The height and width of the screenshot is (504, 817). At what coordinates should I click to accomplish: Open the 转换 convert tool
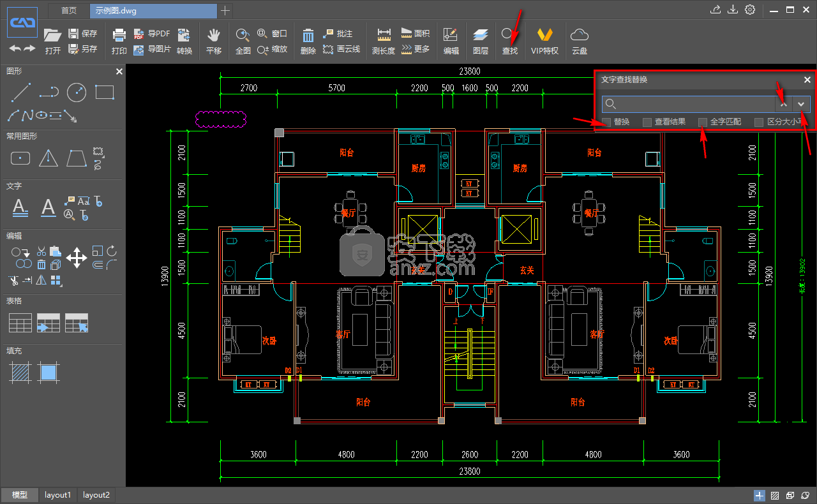184,41
